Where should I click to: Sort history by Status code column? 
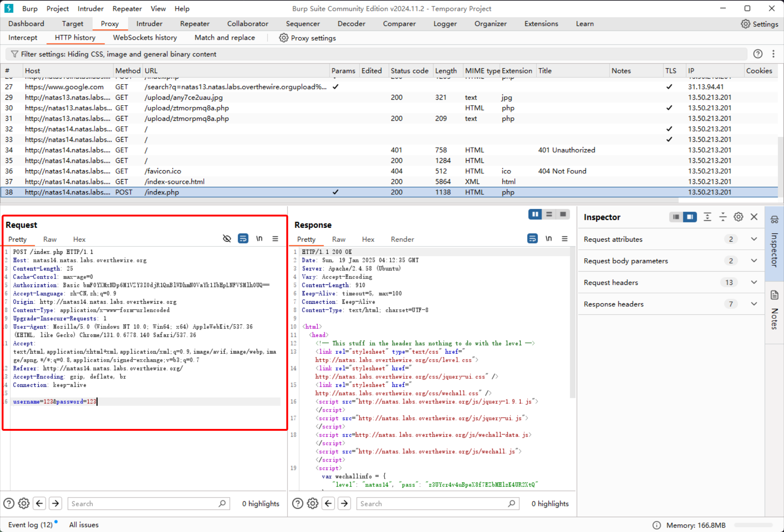pyautogui.click(x=410, y=71)
